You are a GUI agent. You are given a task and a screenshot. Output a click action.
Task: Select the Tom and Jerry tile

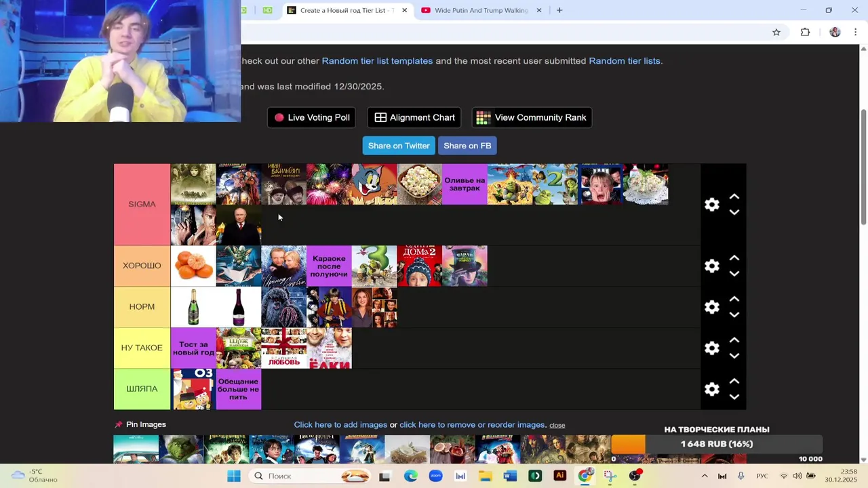pyautogui.click(x=374, y=184)
